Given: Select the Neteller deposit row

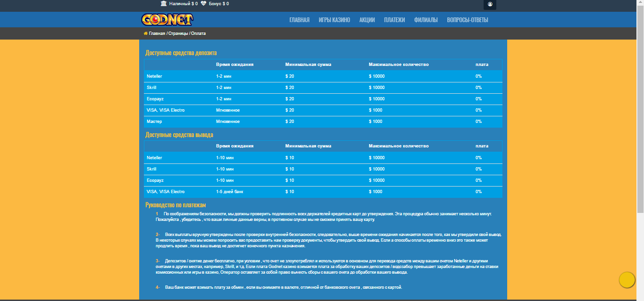Looking at the screenshot, I should (x=323, y=76).
